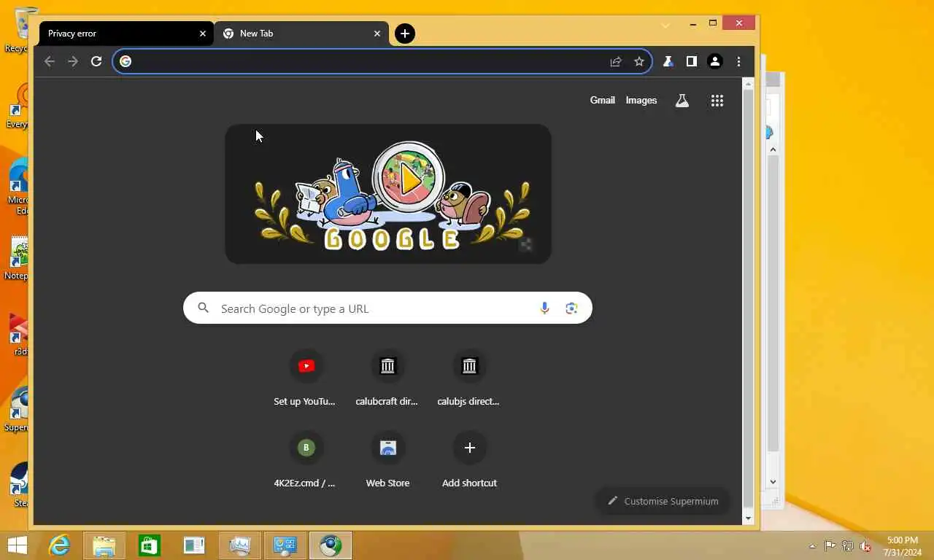Share this page via address bar icon
This screenshot has width=934, height=560.
[x=616, y=61]
